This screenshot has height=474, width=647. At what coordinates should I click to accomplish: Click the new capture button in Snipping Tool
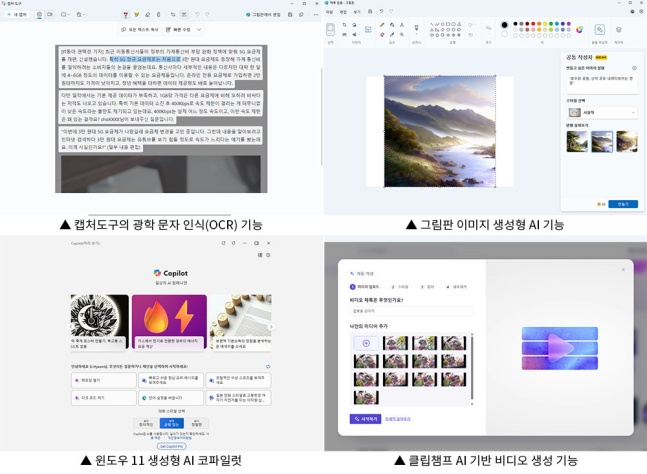click(17, 14)
